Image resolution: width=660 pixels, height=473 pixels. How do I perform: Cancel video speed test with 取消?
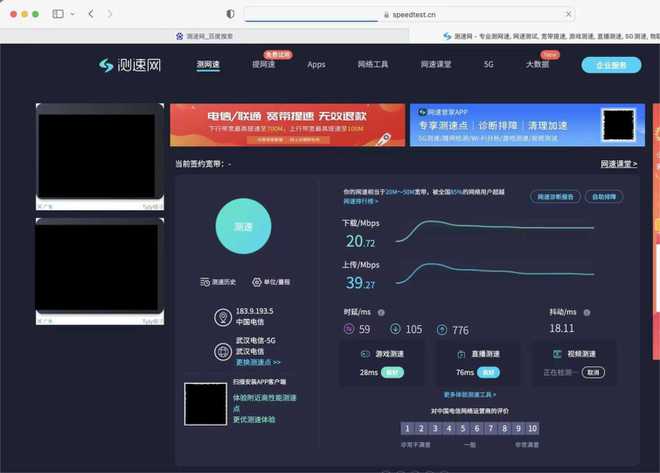594,372
